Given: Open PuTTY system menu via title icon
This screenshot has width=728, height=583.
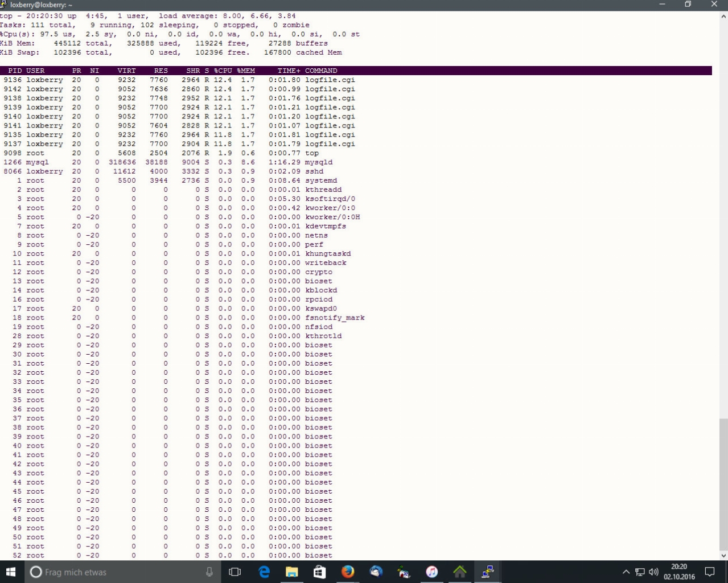Looking at the screenshot, I should coord(4,5).
